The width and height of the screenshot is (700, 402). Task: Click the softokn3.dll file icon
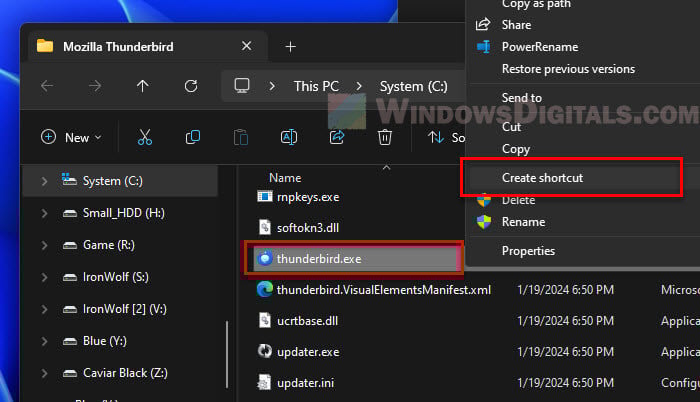tap(265, 227)
